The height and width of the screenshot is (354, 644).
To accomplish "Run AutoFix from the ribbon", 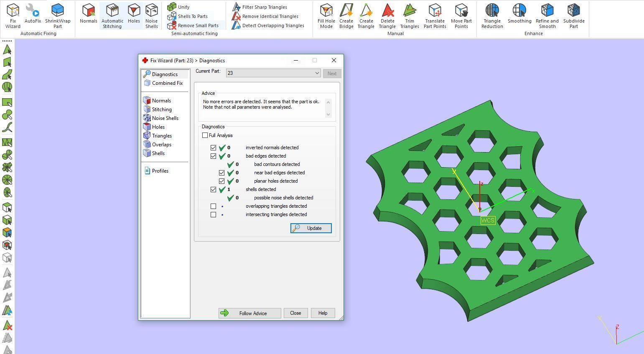I will [x=33, y=13].
